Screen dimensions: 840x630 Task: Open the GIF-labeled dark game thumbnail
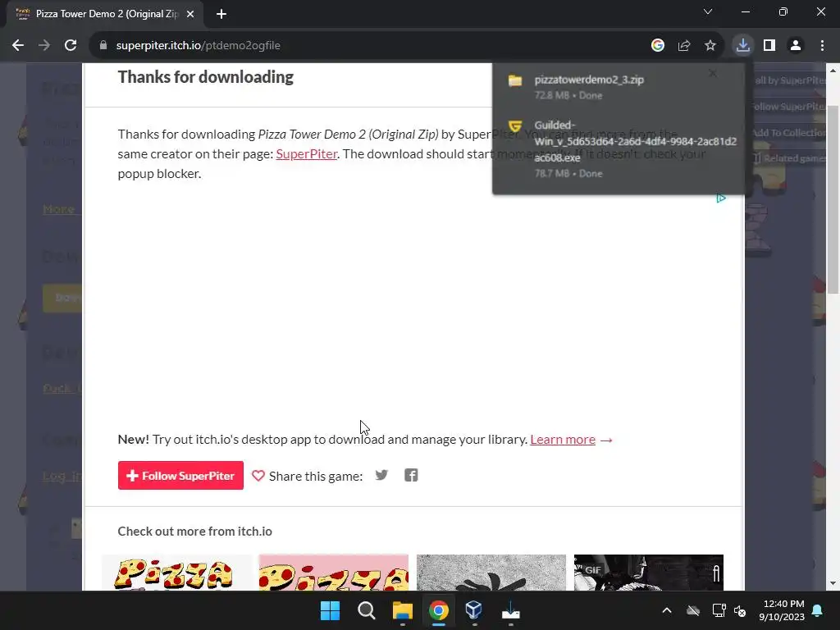coord(649,573)
